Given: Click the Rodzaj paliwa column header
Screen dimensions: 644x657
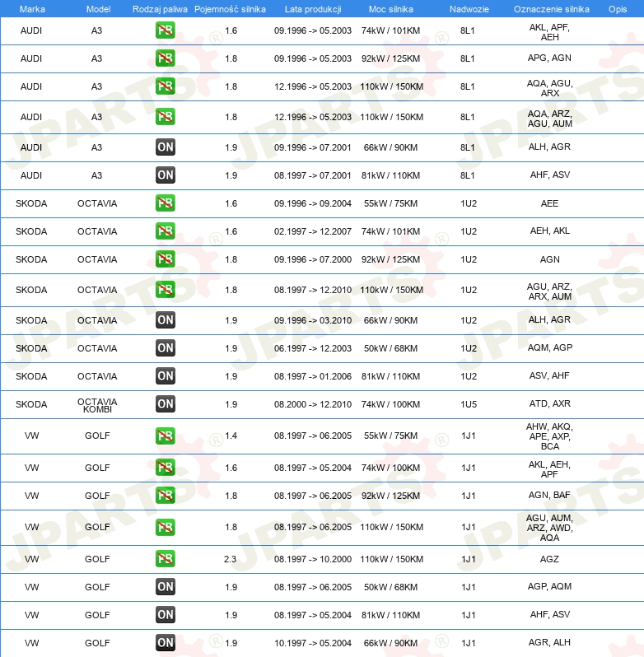Looking at the screenshot, I should point(160,9).
